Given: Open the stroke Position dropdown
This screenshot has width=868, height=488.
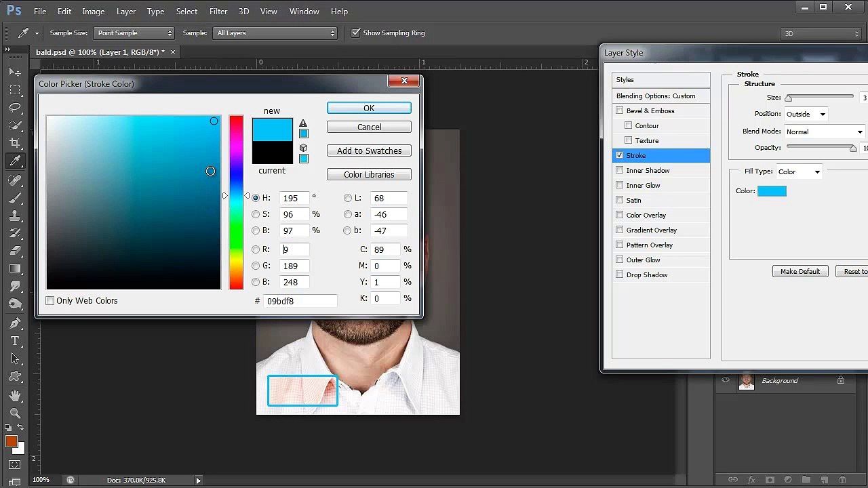Looking at the screenshot, I should point(806,114).
